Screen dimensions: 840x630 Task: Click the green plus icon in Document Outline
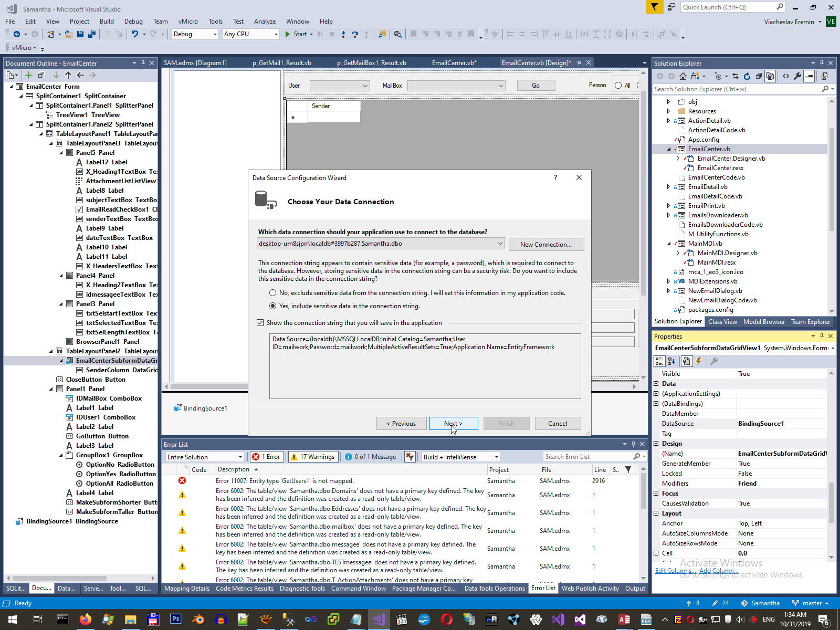(29, 75)
